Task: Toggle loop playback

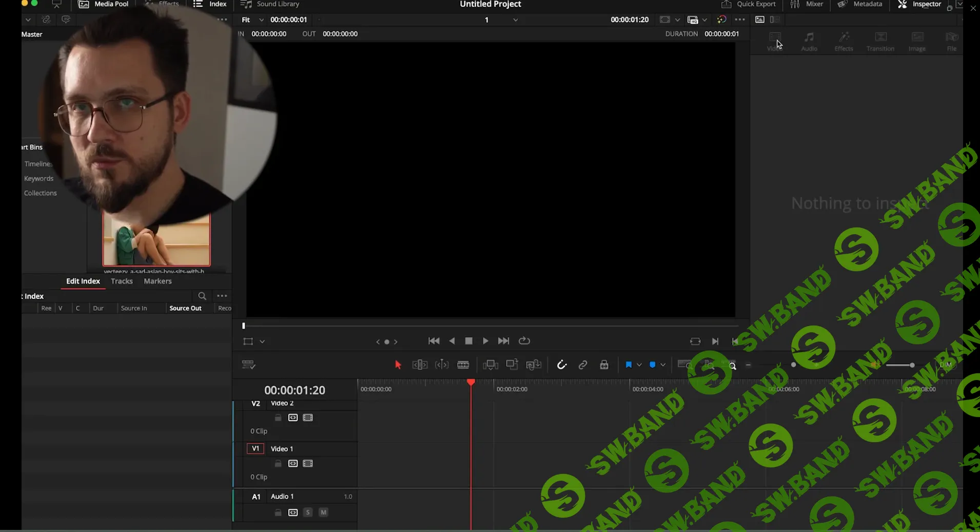Action: click(524, 341)
